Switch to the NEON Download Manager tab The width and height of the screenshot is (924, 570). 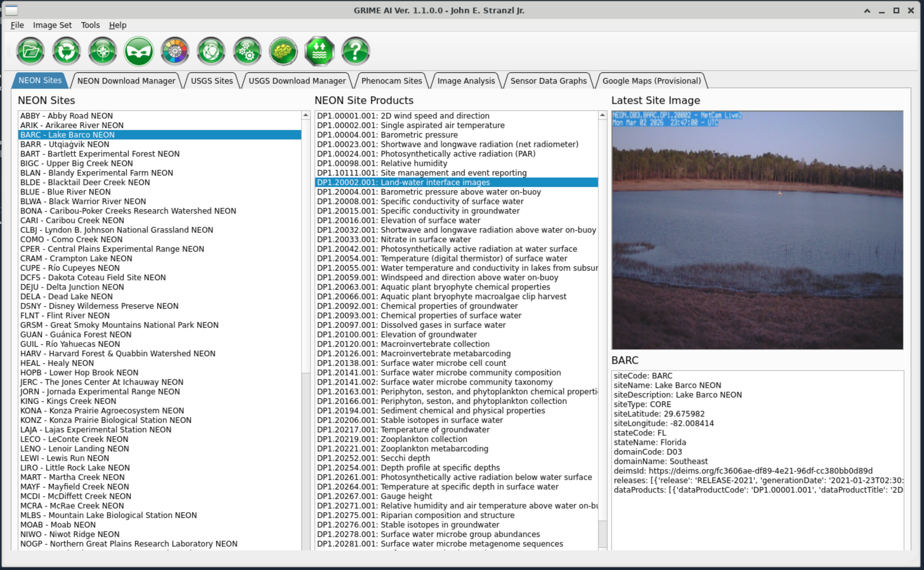tap(126, 80)
